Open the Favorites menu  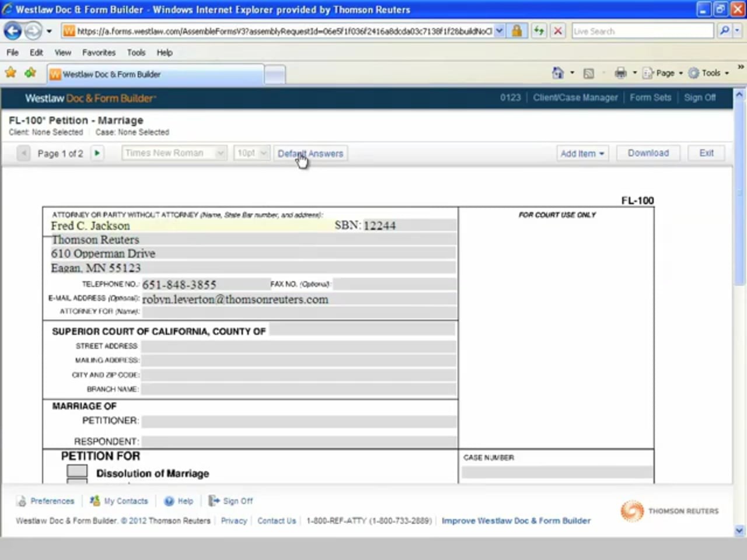99,52
